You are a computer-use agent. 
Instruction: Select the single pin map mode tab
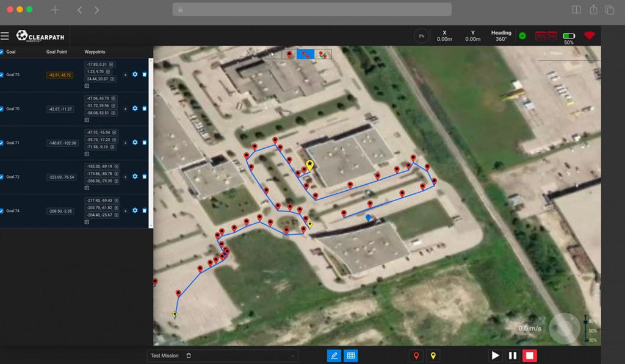click(289, 54)
